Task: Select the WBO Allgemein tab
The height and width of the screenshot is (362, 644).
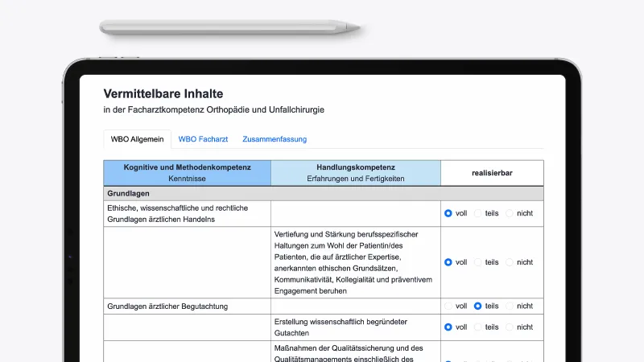Action: [138, 139]
